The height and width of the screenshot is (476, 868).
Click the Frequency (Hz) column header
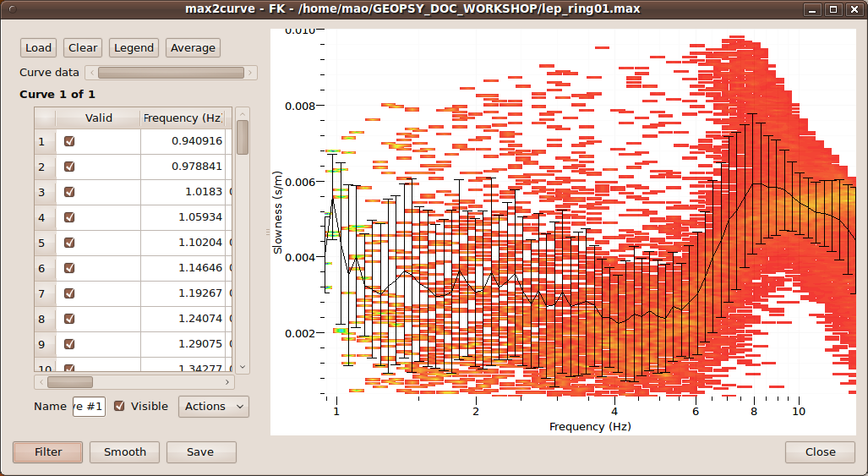click(183, 118)
